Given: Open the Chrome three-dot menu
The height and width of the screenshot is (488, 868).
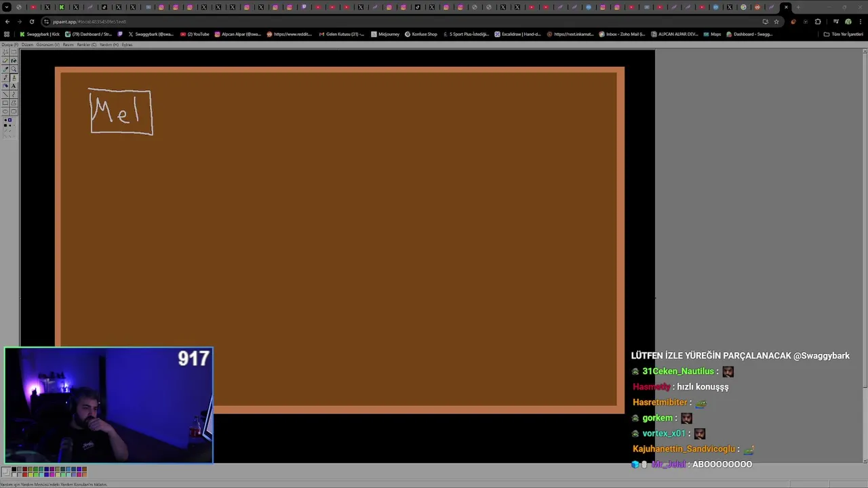Looking at the screenshot, I should [x=860, y=21].
